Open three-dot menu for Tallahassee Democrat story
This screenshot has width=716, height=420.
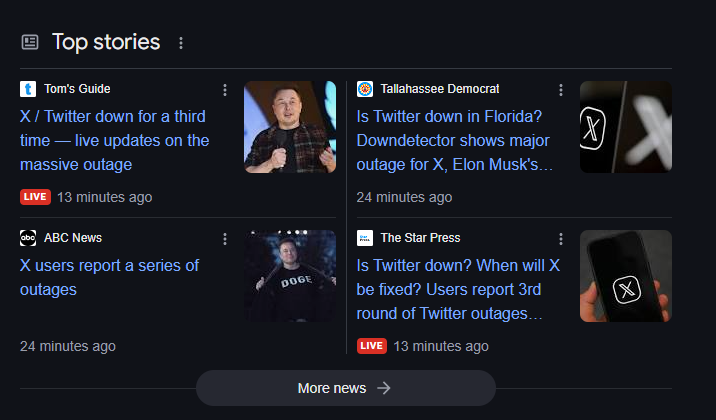tap(562, 90)
